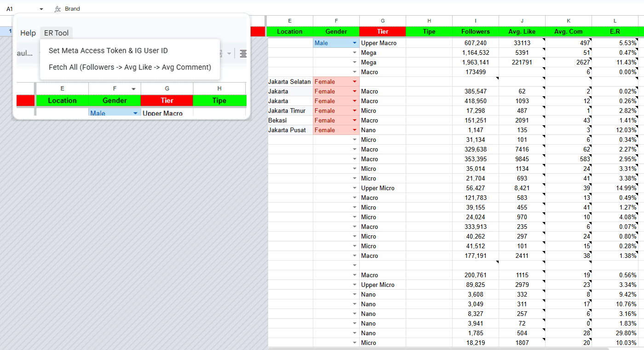Select followers cell "1,963,141"

(x=476, y=62)
